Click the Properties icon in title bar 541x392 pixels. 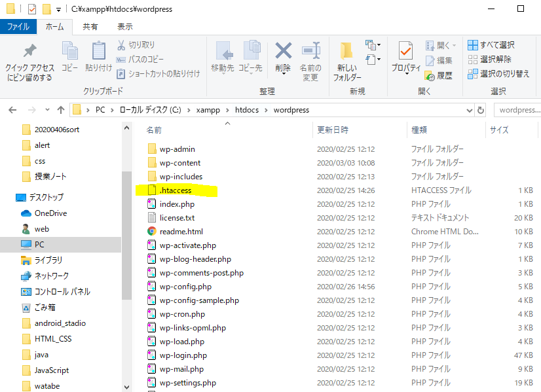pos(31,9)
